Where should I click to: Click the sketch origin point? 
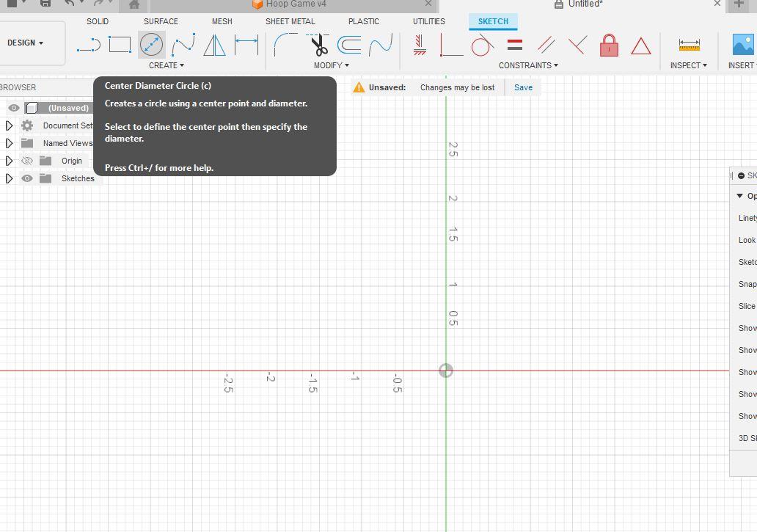(x=445, y=371)
